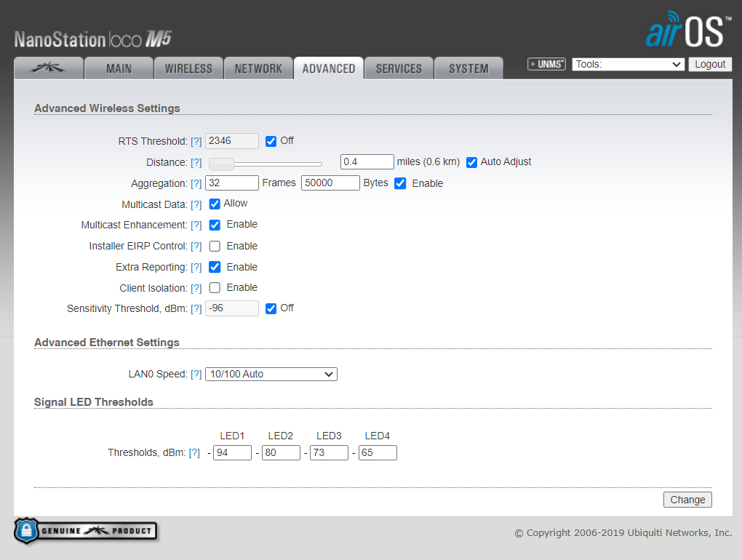Click the distance miles input field
Viewport: 742px width, 560px height.
click(367, 161)
